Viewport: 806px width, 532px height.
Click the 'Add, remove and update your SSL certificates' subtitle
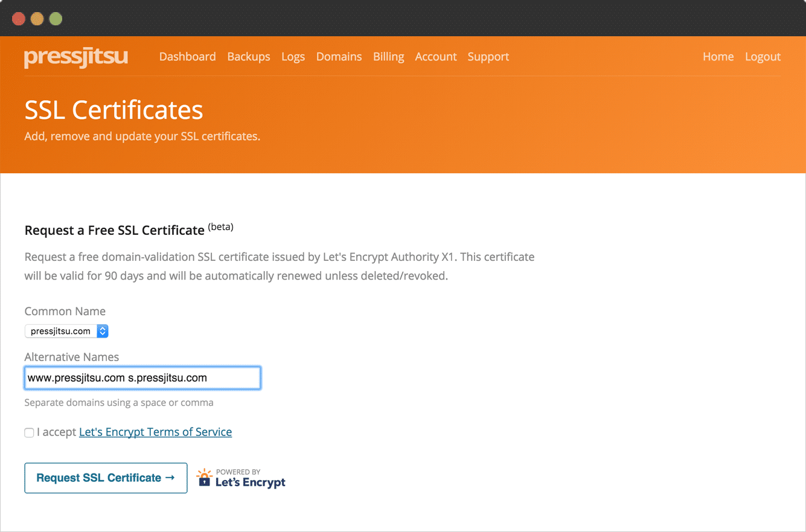pyautogui.click(x=142, y=136)
